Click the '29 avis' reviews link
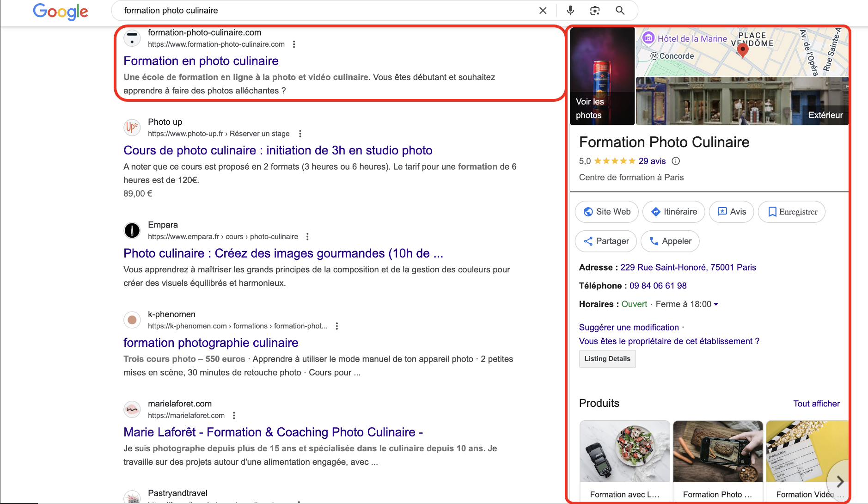This screenshot has height=504, width=868. point(652,161)
